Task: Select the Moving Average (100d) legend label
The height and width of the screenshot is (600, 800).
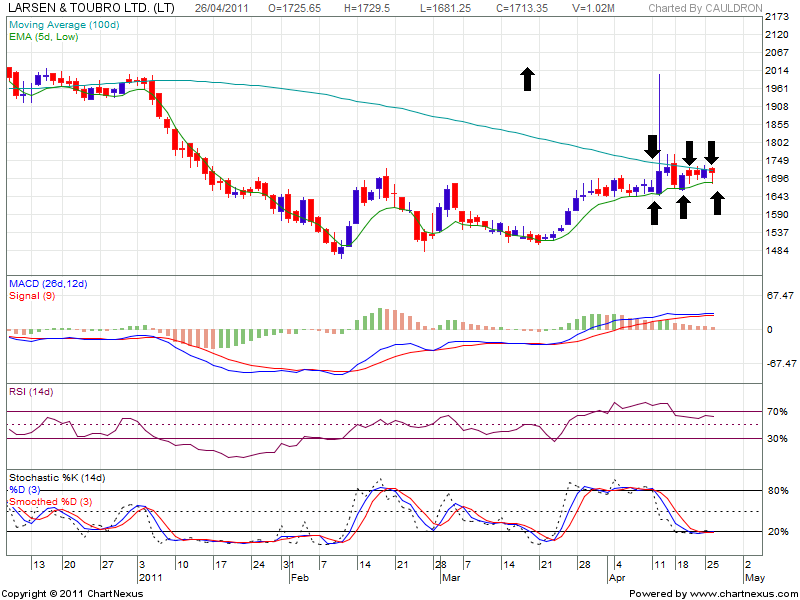Action: click(x=60, y=22)
